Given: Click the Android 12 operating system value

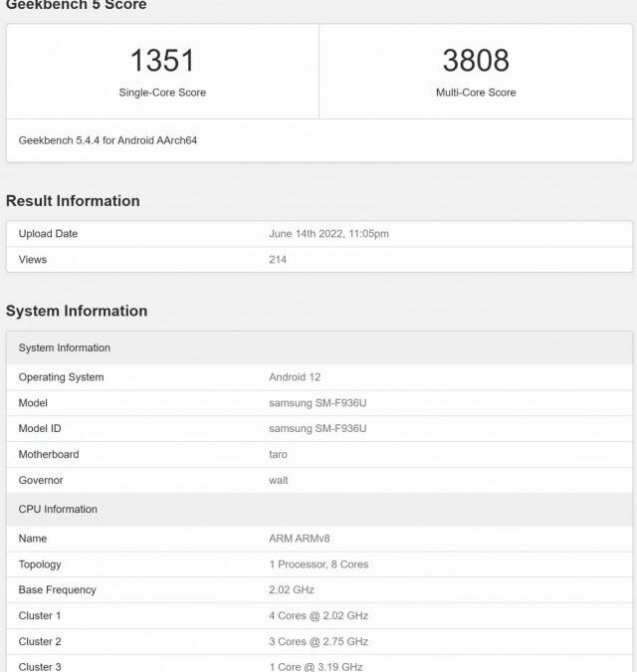Looking at the screenshot, I should pos(295,377).
